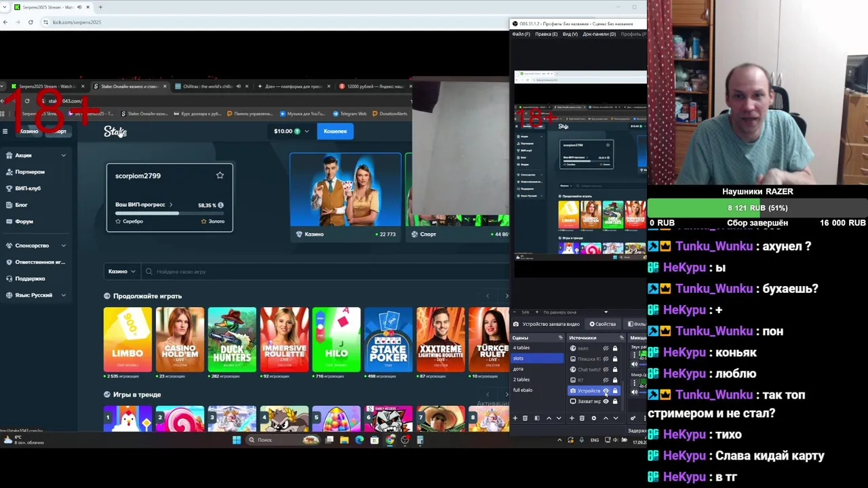Open Telegram Web bookmark
Viewport: 868px width, 488px height.
click(x=351, y=114)
